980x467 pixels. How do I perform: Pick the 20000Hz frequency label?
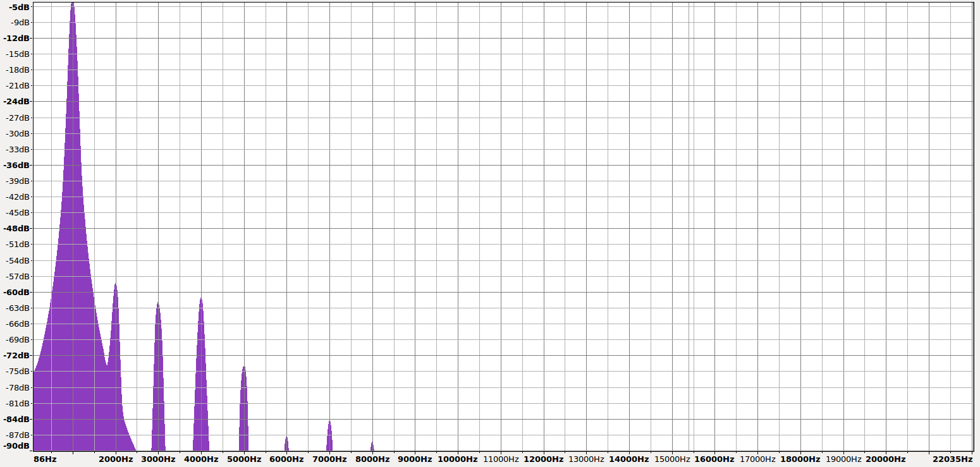(885, 459)
